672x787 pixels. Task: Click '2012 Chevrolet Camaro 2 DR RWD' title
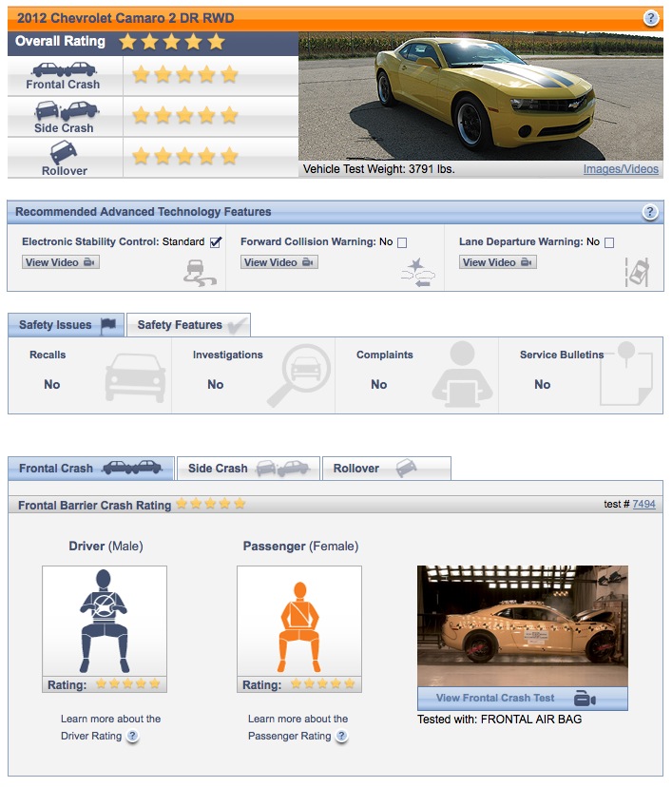pos(125,18)
